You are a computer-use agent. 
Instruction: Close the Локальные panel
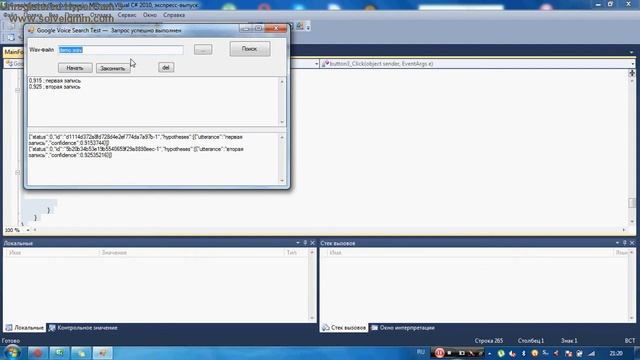(x=312, y=243)
